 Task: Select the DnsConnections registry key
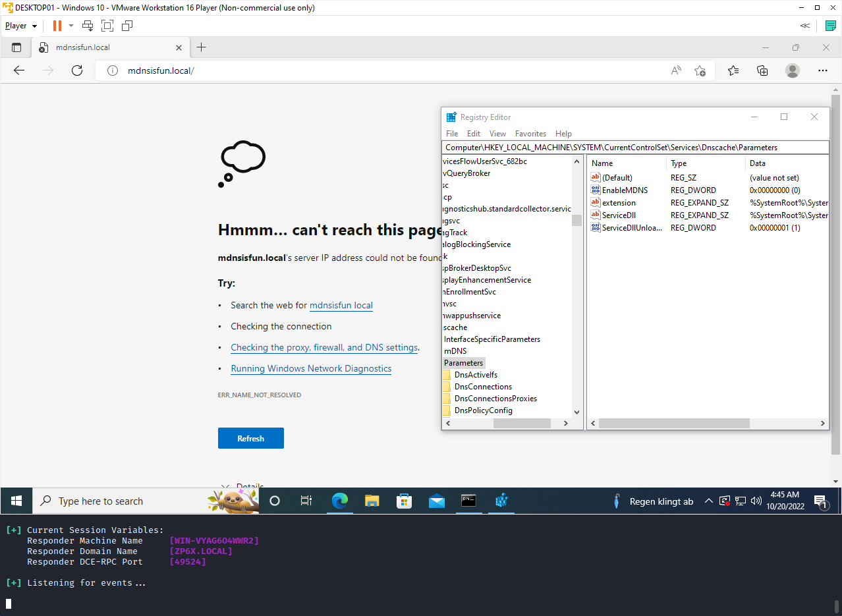point(483,387)
